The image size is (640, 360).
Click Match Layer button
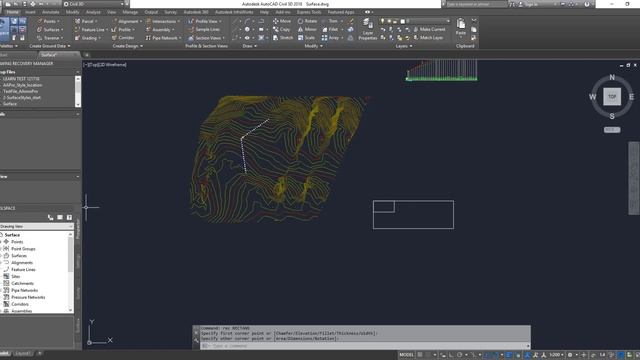[x=429, y=38]
